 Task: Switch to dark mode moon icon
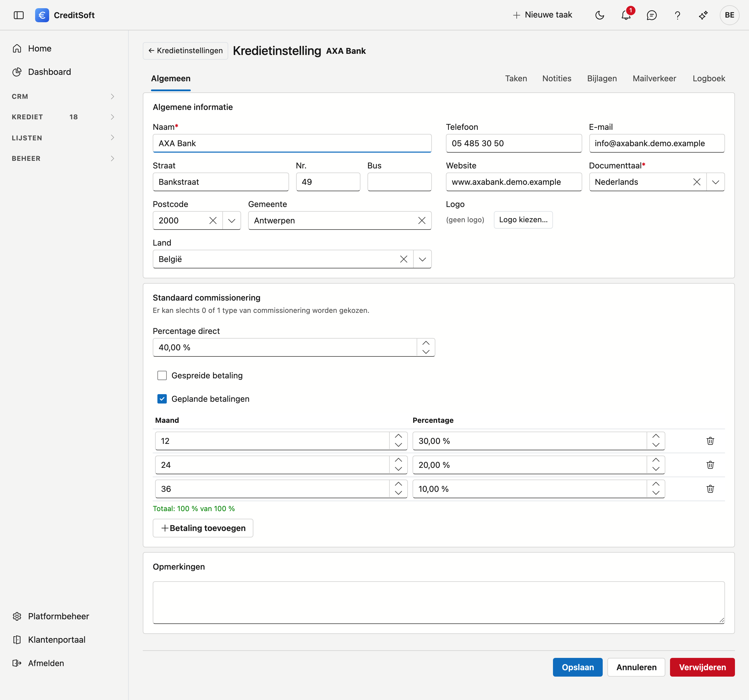[599, 15]
